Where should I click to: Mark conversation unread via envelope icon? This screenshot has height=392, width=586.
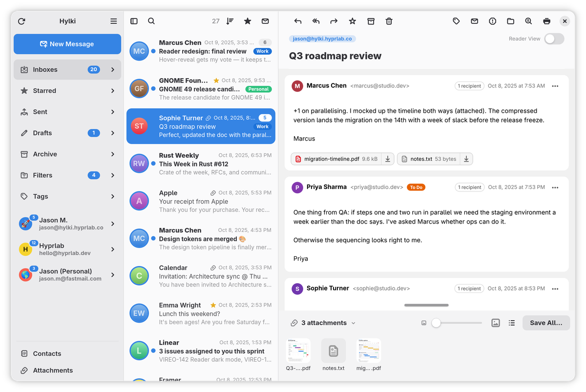click(474, 21)
